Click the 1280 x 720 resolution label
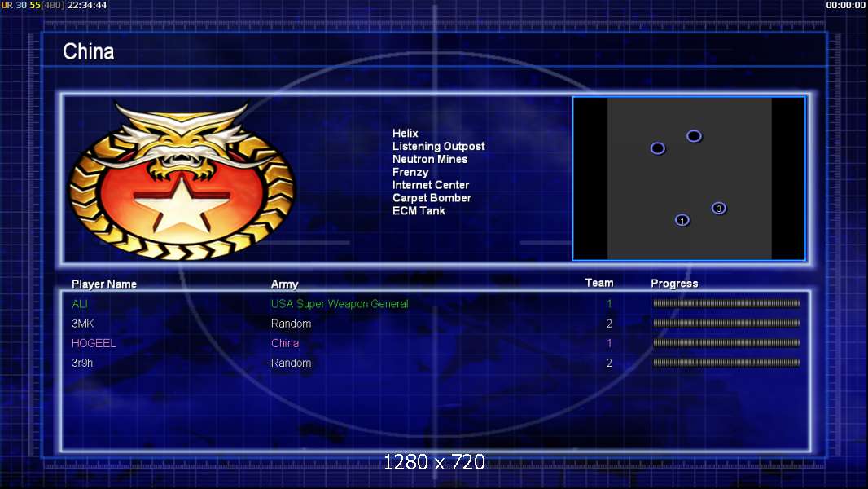Image resolution: width=868 pixels, height=489 pixels. coord(434,462)
